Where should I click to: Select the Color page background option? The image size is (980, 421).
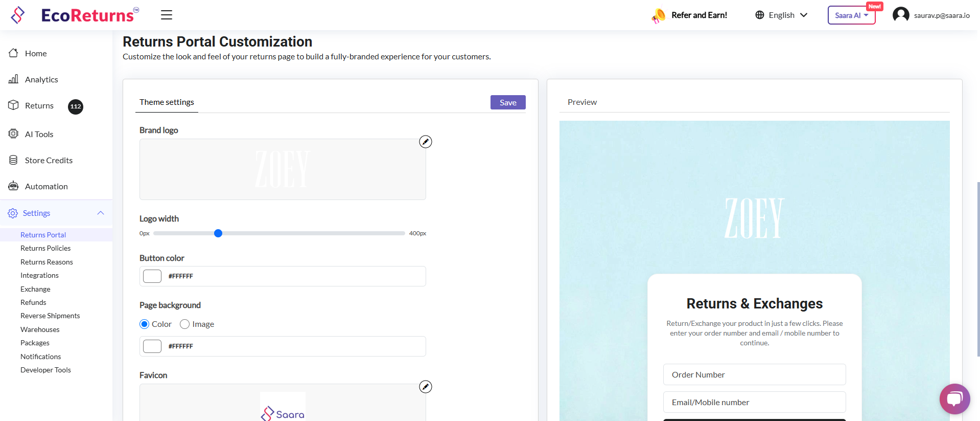145,324
